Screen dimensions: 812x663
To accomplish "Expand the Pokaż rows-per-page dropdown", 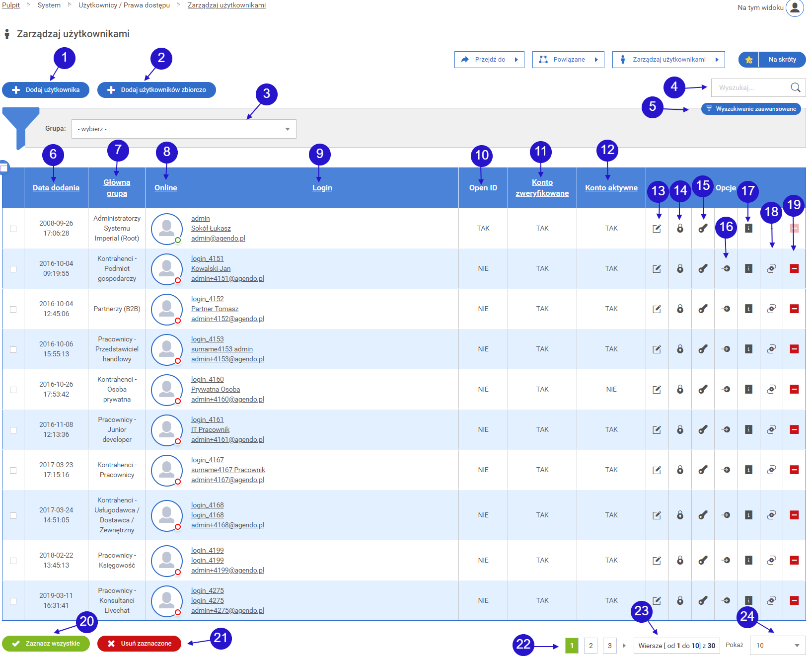I will [x=777, y=646].
